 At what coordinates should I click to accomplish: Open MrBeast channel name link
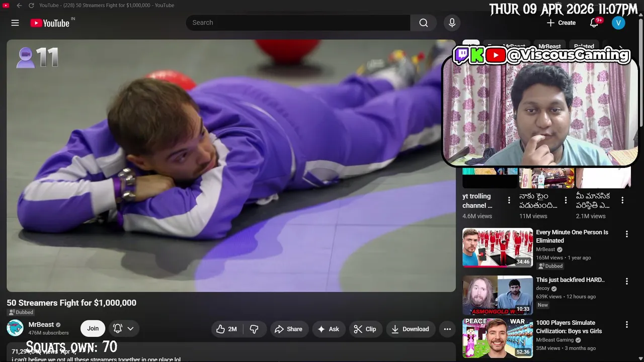tap(41, 325)
